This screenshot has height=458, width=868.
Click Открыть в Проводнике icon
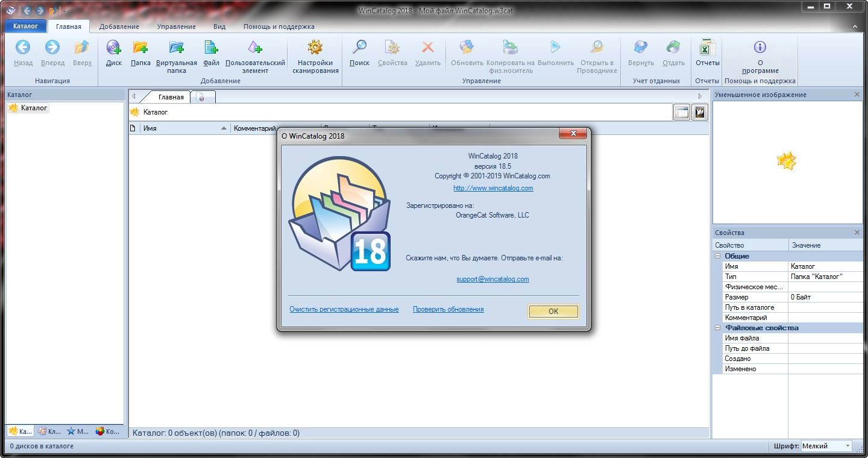(597, 47)
